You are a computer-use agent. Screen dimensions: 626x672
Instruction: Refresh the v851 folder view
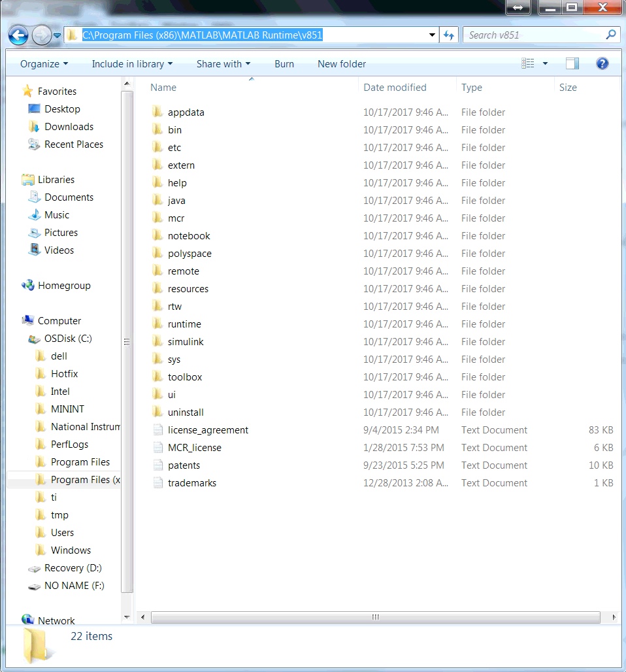click(x=449, y=35)
